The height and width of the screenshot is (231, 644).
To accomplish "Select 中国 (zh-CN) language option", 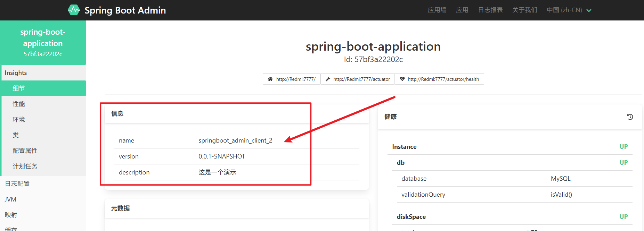I will pos(564,10).
